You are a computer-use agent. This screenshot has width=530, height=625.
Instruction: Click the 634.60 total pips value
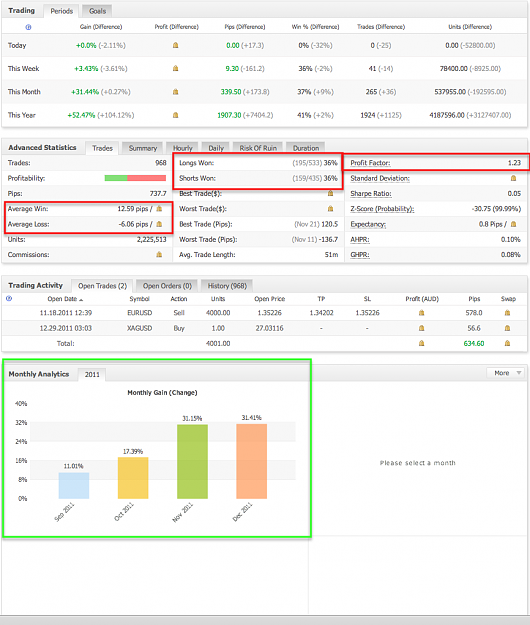tap(474, 343)
